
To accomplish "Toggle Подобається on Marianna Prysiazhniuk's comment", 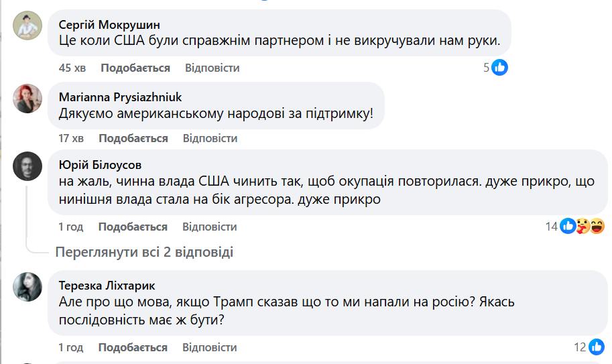I will [x=133, y=138].
